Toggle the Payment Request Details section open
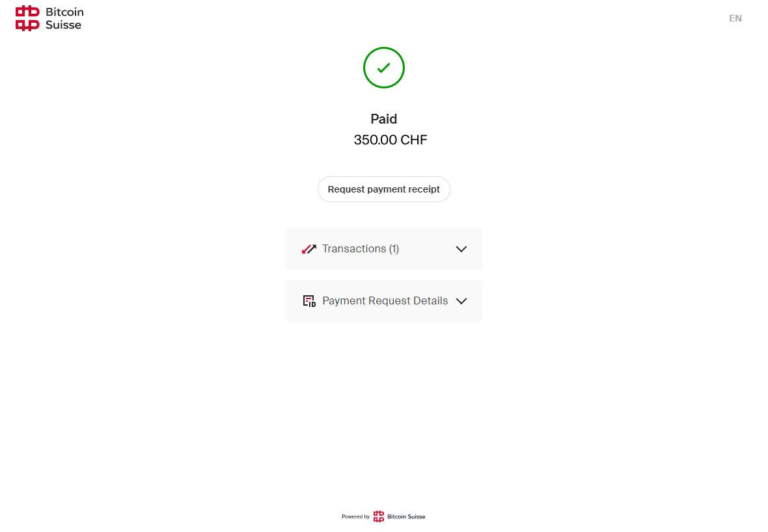The height and width of the screenshot is (532, 768). click(x=384, y=300)
